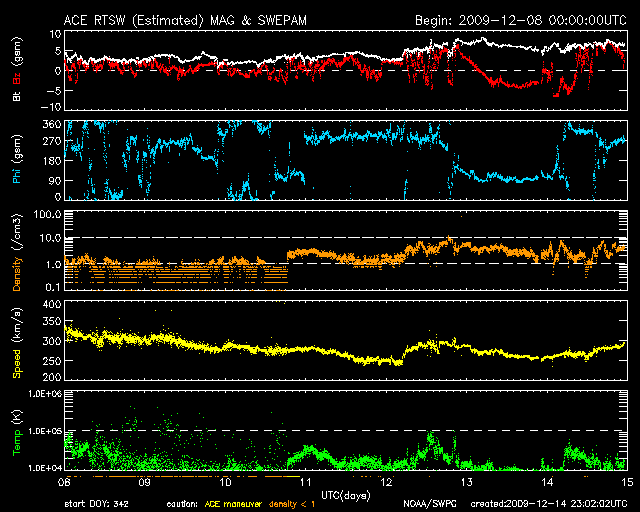Click the x-axis tick label '11'
Image resolution: width=640 pixels, height=512 pixels.
tap(305, 482)
